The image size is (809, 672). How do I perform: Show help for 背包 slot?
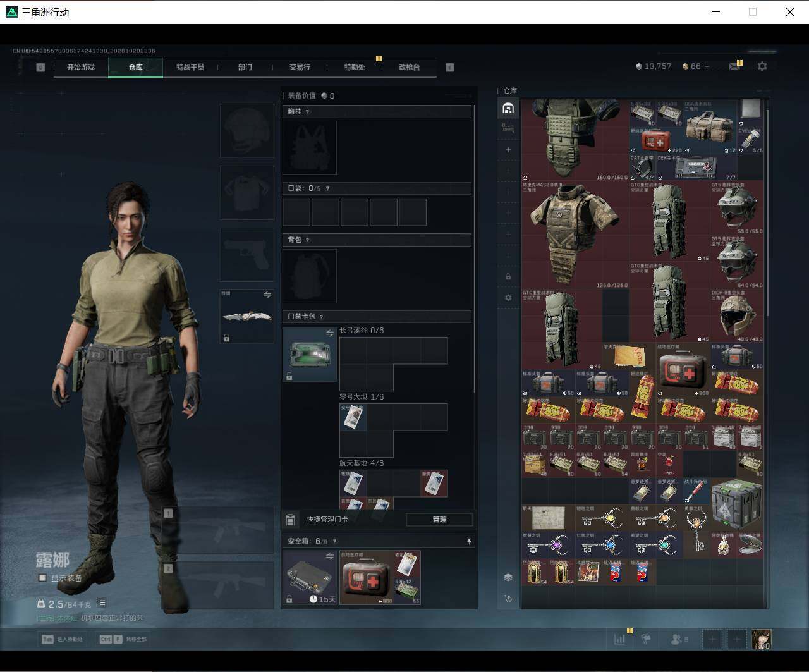click(x=308, y=240)
